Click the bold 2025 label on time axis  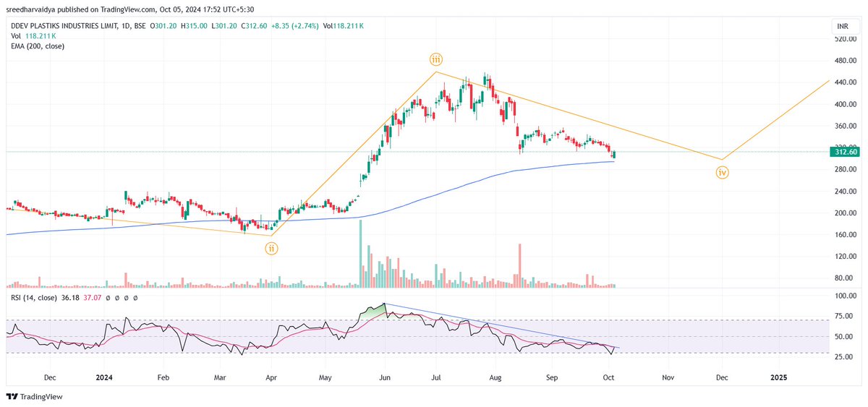tap(779, 377)
